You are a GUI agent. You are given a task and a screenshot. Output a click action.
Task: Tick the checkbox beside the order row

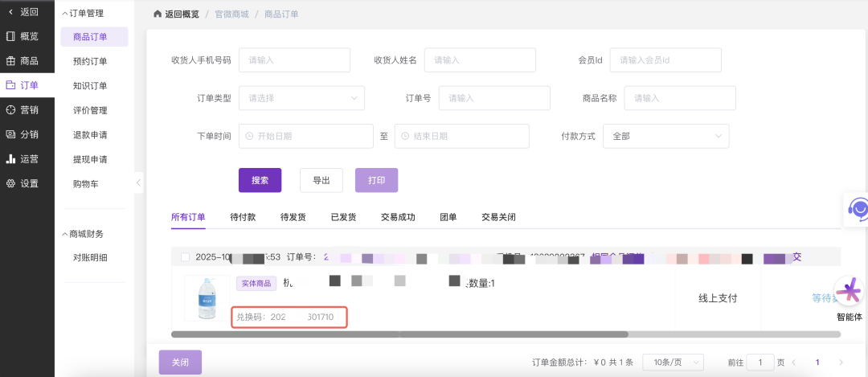186,257
